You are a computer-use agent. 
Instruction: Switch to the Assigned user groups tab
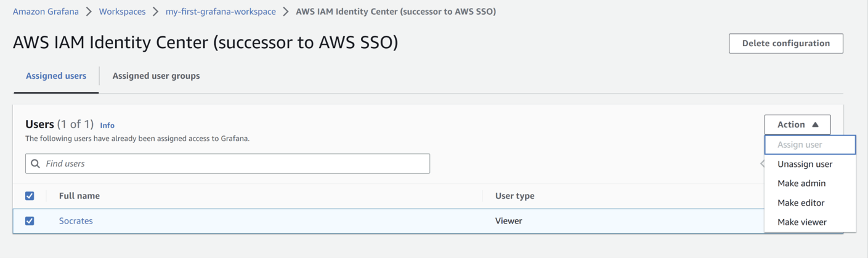coord(156,76)
